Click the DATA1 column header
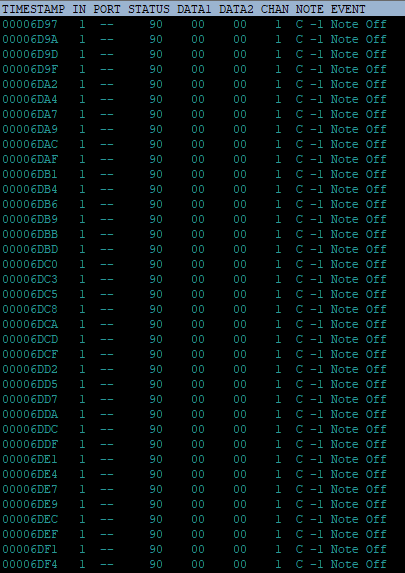This screenshot has width=405, height=573. [194, 10]
